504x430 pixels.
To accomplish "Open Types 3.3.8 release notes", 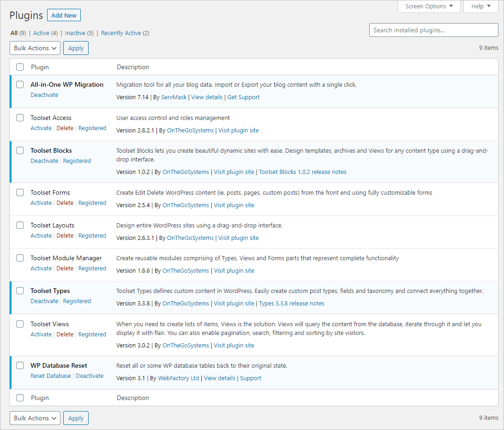I will pyautogui.click(x=292, y=304).
